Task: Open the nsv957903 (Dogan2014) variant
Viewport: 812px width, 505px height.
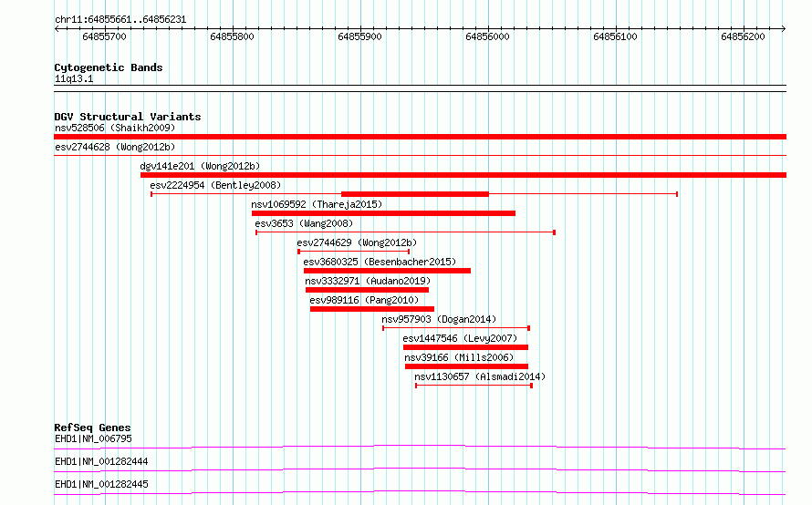Action: pyautogui.click(x=455, y=328)
